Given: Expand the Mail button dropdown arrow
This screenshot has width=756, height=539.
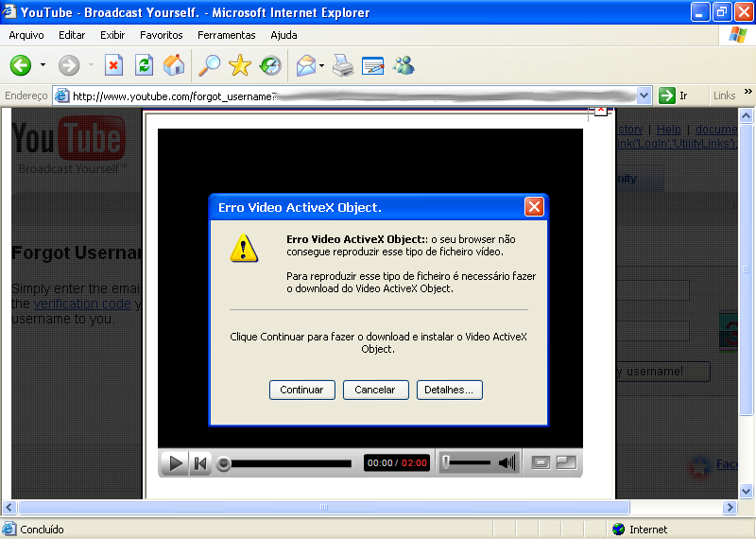Looking at the screenshot, I should [321, 65].
